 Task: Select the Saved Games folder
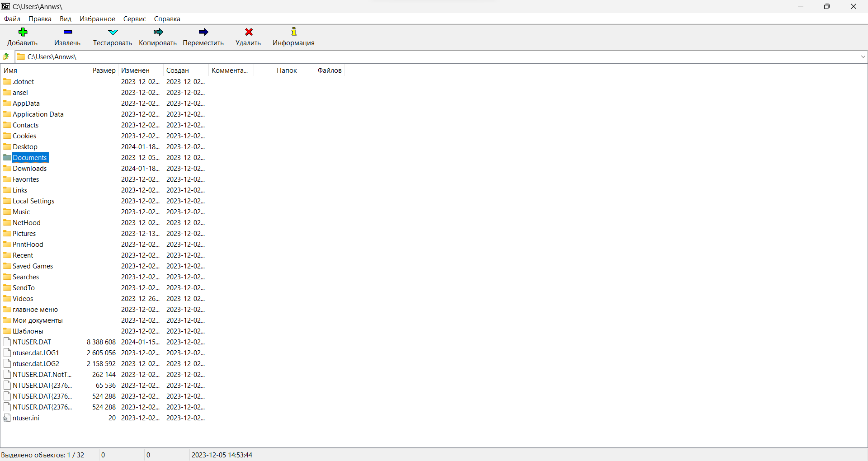pos(33,266)
